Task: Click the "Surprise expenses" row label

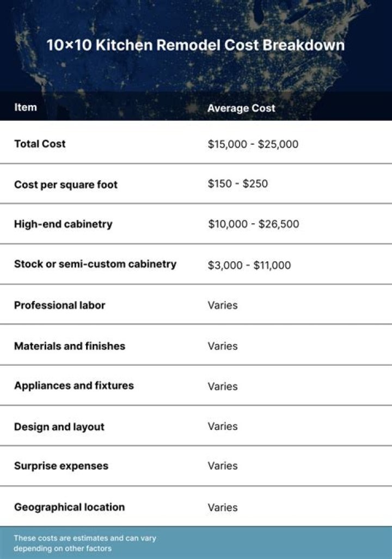Action: [61, 466]
